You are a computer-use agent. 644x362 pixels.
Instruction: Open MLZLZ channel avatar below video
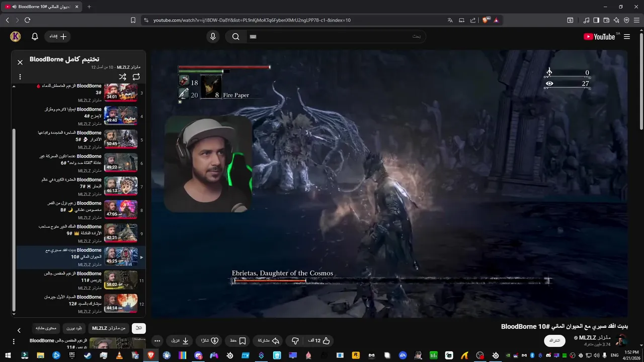(621, 340)
